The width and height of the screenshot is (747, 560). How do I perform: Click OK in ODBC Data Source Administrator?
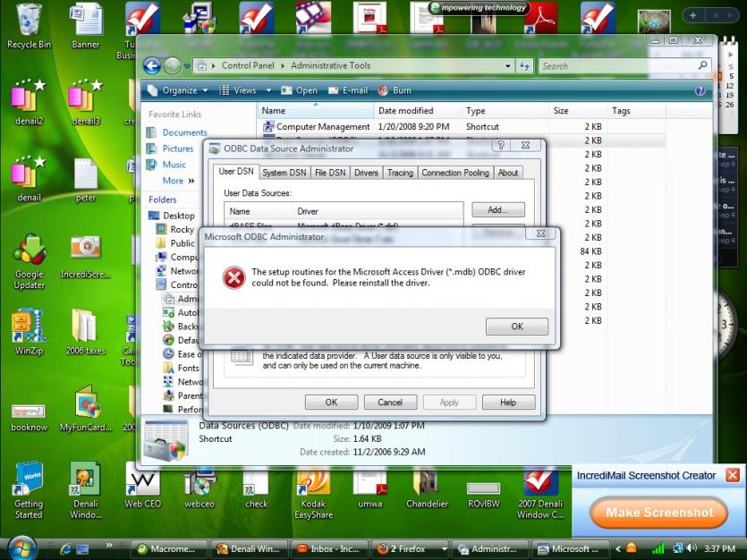pyautogui.click(x=331, y=403)
